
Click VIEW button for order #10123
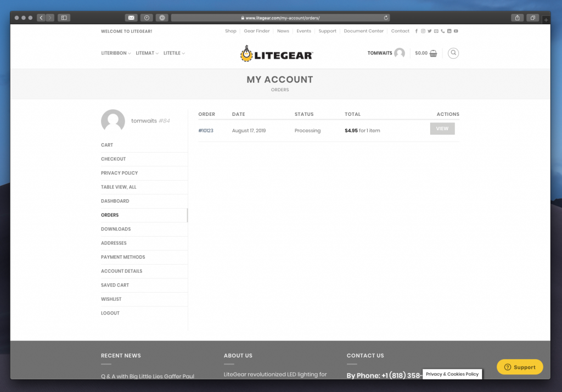(442, 129)
